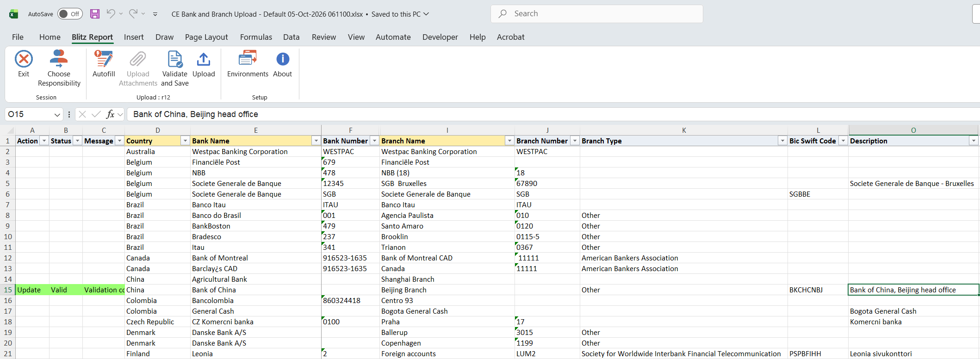The width and height of the screenshot is (980, 359).
Task: Open the Branch Type filter dropdown
Action: (782, 141)
